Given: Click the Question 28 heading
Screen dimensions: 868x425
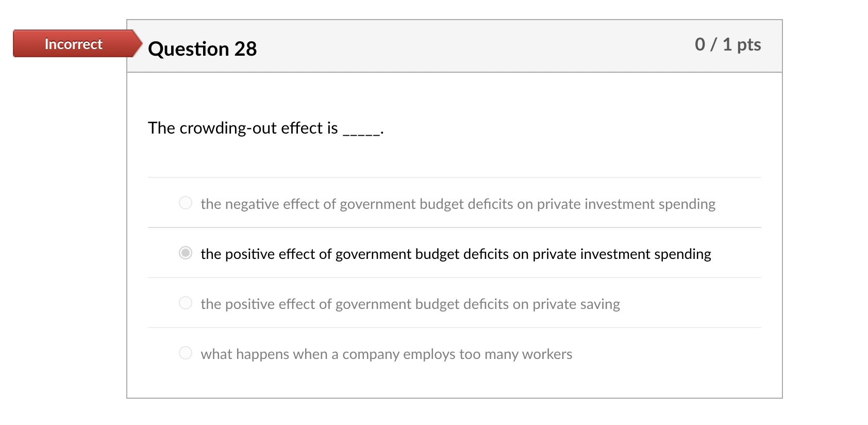Looking at the screenshot, I should (x=202, y=48).
